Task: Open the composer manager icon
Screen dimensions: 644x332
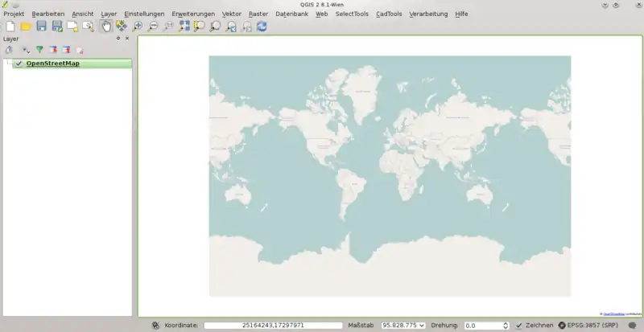Action: click(x=89, y=27)
